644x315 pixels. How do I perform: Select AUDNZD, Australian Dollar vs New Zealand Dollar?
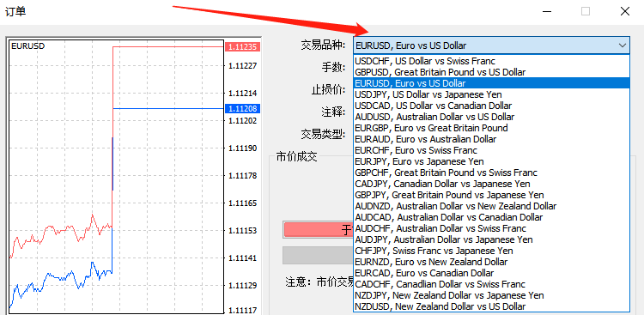[491, 206]
